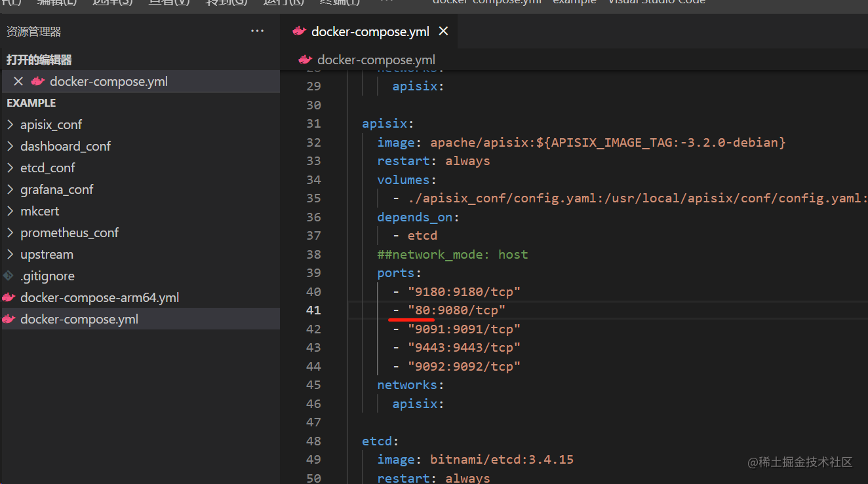The height and width of the screenshot is (484, 868).
Task: Close the docker-compose.yml editor tab
Action: tap(444, 31)
